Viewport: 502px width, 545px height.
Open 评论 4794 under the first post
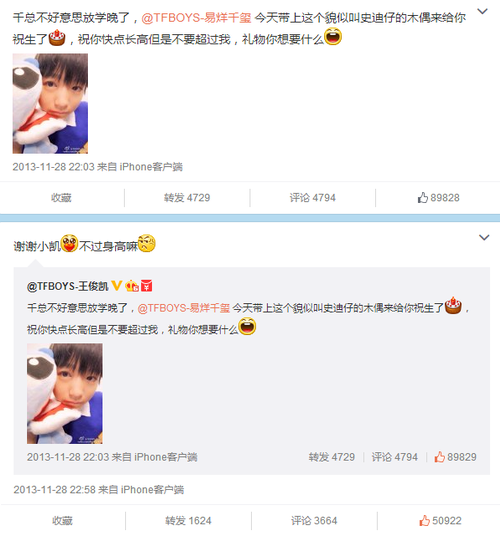pyautogui.click(x=313, y=198)
